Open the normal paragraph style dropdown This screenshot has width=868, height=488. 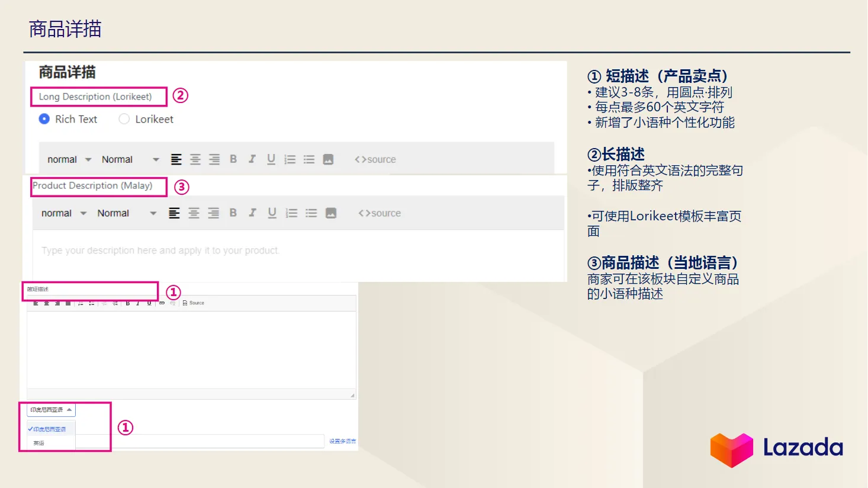pyautogui.click(x=68, y=159)
